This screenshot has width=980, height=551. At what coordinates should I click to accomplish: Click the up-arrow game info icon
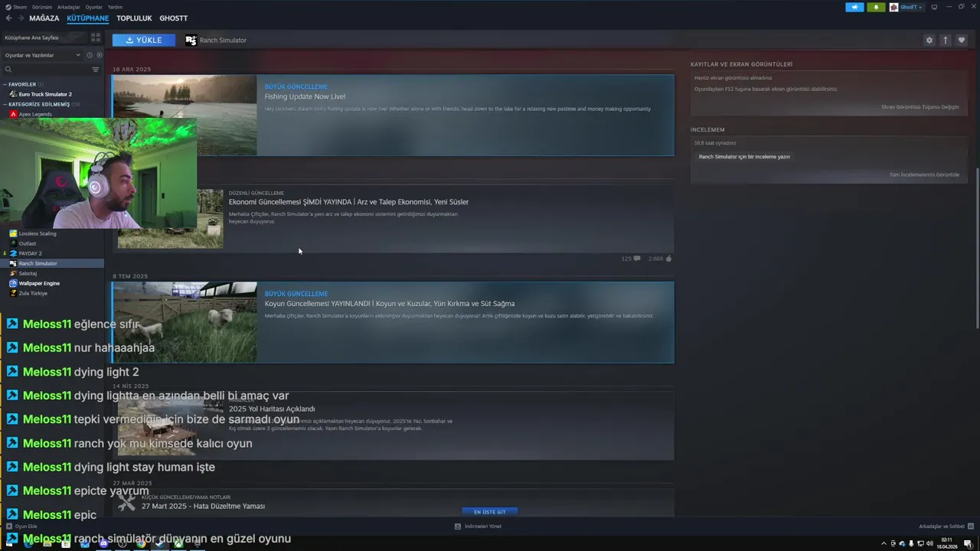click(946, 40)
